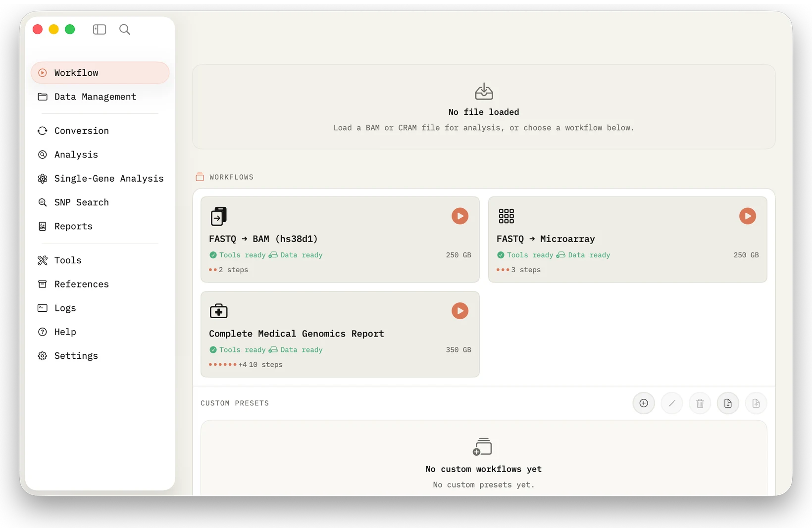
Task: Run the FASTQ → Microarray workflow
Action: click(748, 216)
